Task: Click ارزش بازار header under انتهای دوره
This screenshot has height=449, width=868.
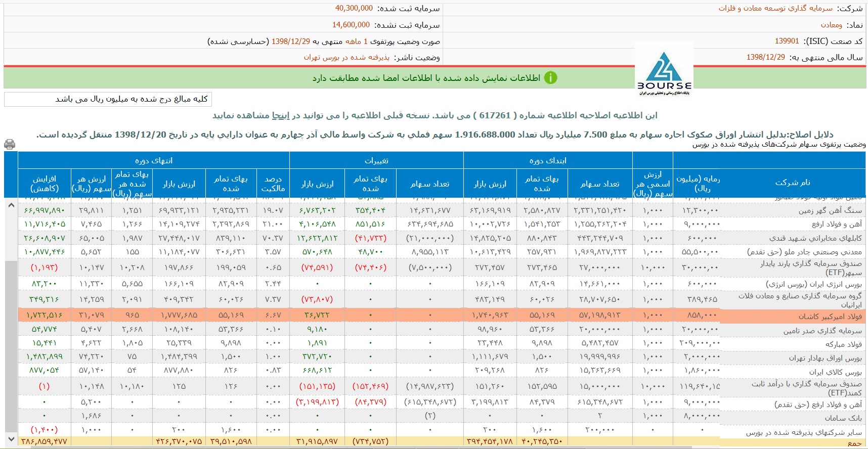Action: [x=179, y=184]
